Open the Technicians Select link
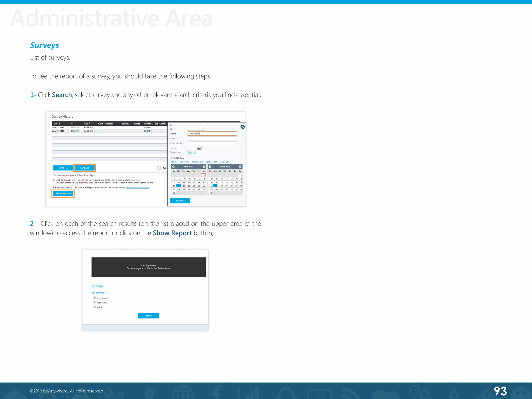This screenshot has width=532, height=399. tap(191, 152)
